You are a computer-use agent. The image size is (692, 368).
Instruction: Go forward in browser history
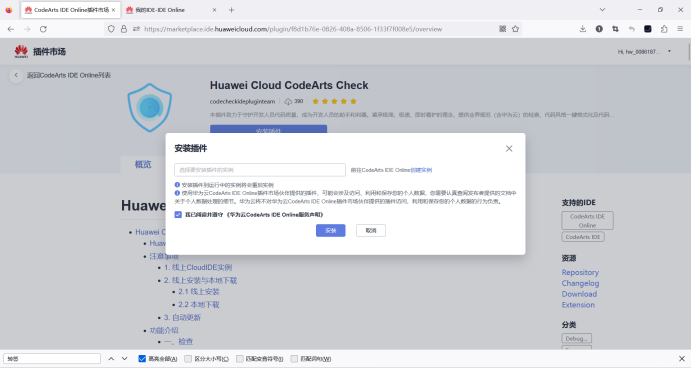pyautogui.click(x=27, y=29)
